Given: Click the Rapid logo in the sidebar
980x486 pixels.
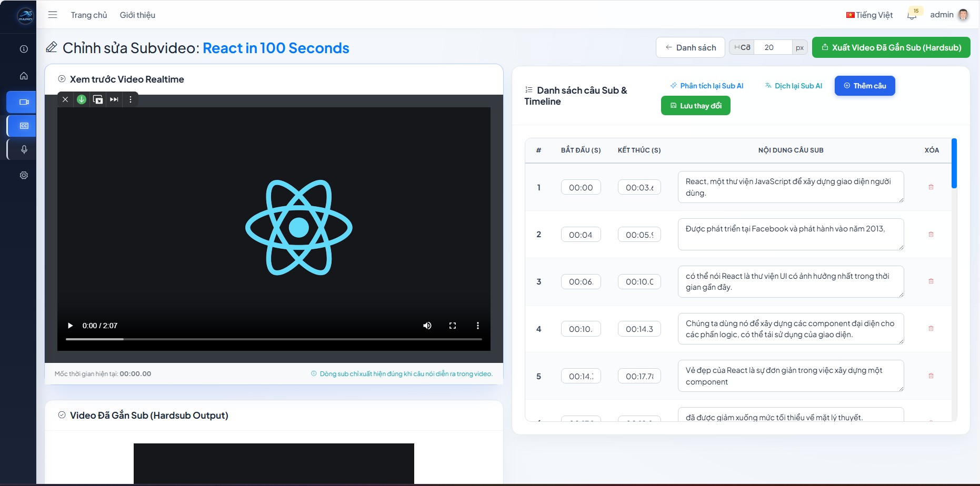Looking at the screenshot, I should click(25, 16).
